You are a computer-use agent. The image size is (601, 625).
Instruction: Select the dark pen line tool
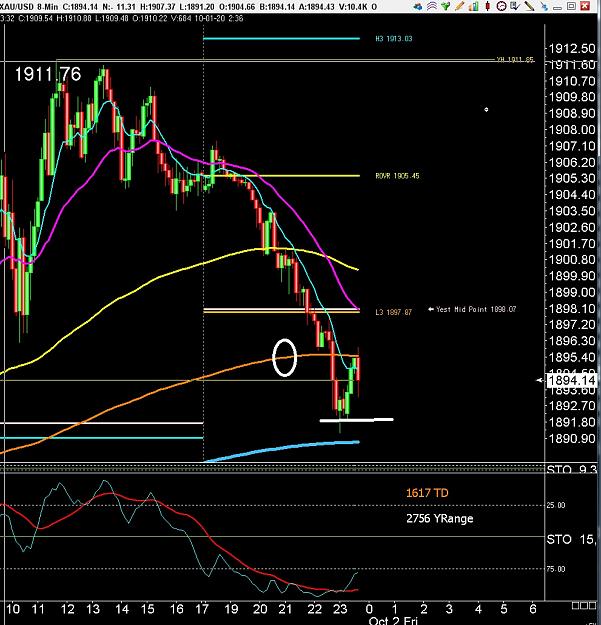[529, 6]
